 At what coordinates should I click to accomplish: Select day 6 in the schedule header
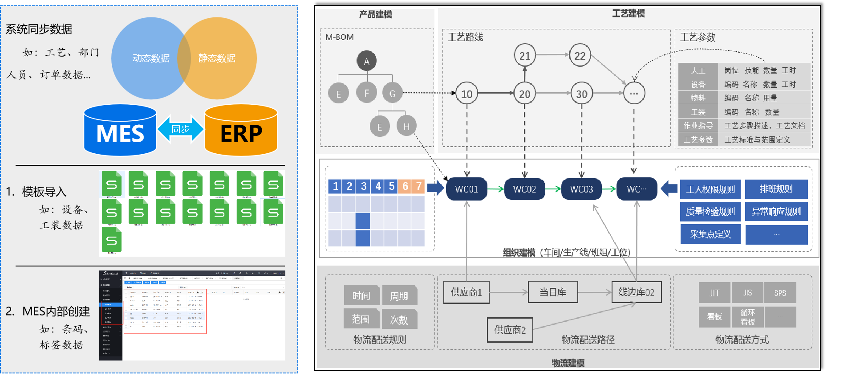[x=405, y=186]
